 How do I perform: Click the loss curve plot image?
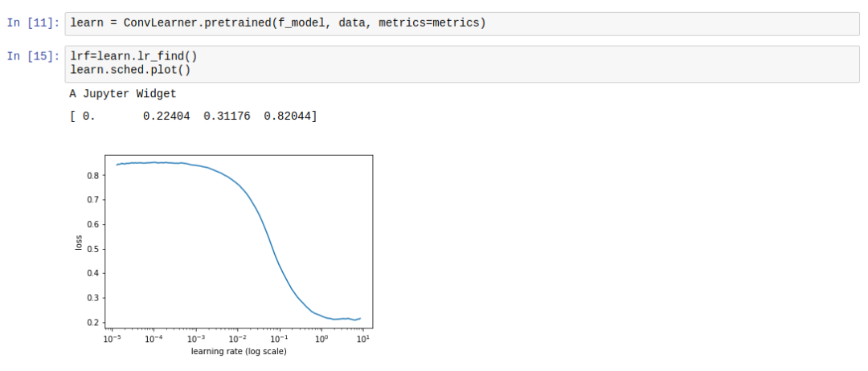(224, 255)
